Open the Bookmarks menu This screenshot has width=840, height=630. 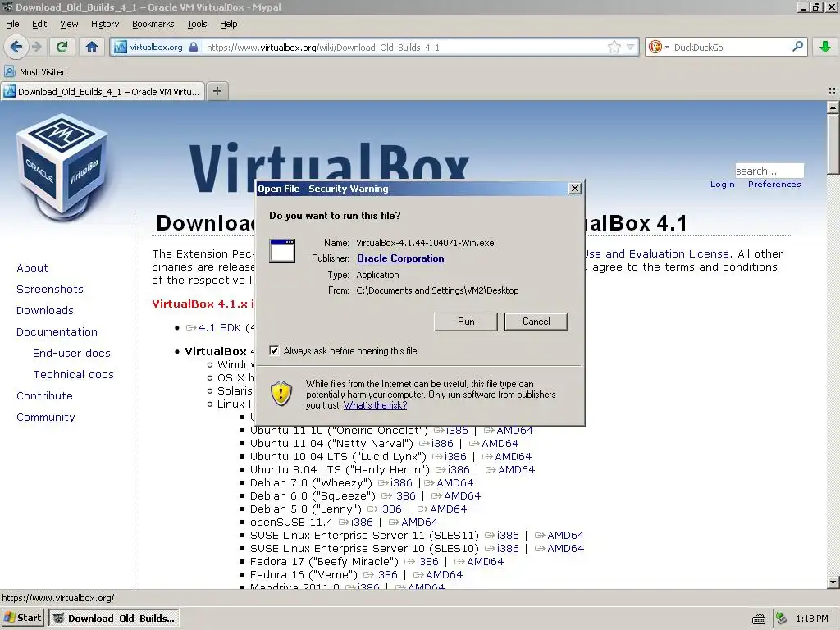pyautogui.click(x=153, y=24)
